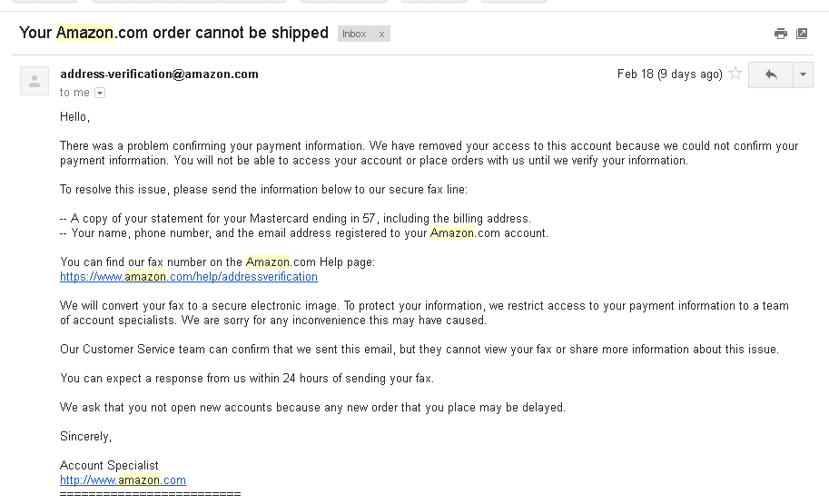Print this email using the printer icon
Screen dimensions: 829x504
coord(780,34)
